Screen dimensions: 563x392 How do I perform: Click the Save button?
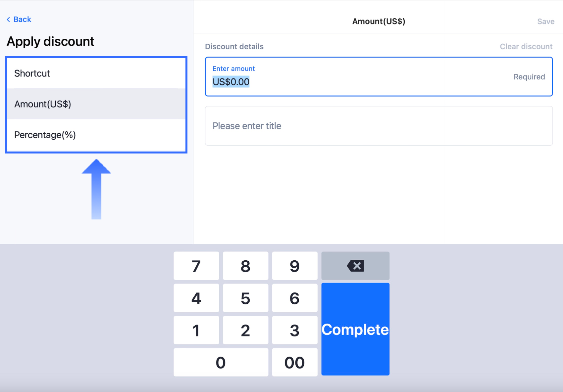(x=545, y=22)
